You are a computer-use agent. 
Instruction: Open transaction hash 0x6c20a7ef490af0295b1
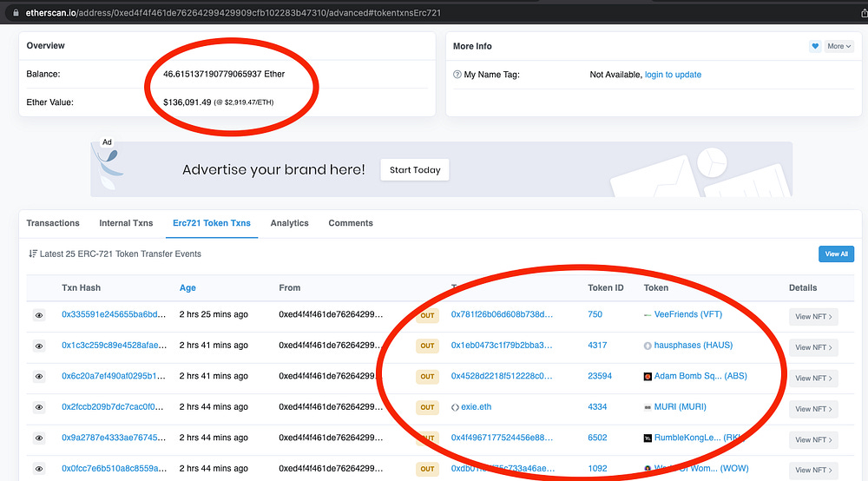pos(114,376)
